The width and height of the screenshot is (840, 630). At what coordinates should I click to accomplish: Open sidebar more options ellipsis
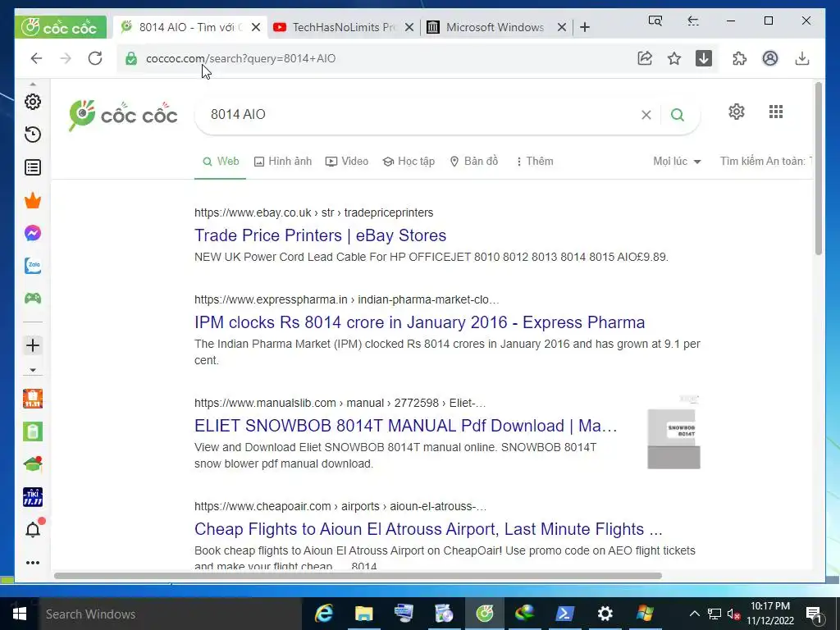(x=33, y=563)
